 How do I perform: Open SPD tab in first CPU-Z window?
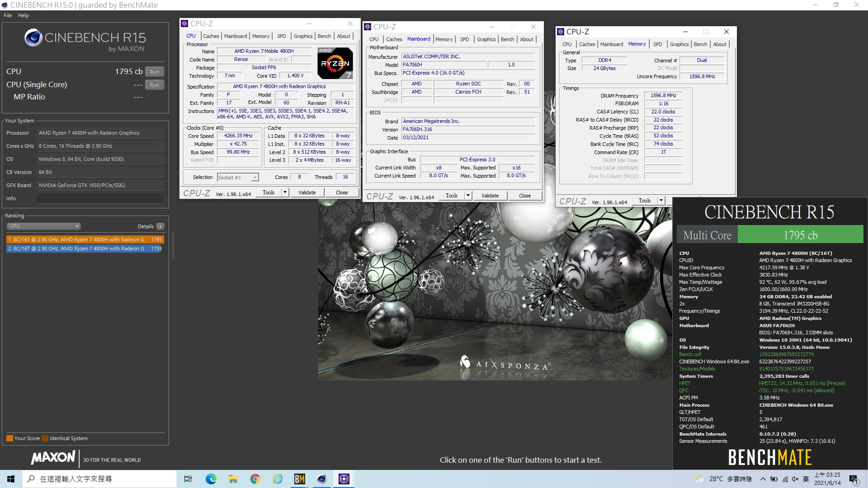(281, 36)
